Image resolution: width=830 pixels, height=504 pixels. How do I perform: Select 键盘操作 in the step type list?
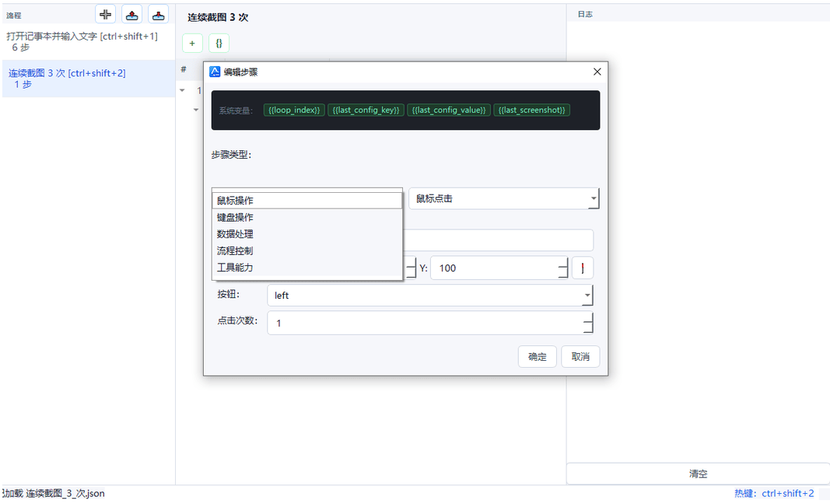point(307,218)
